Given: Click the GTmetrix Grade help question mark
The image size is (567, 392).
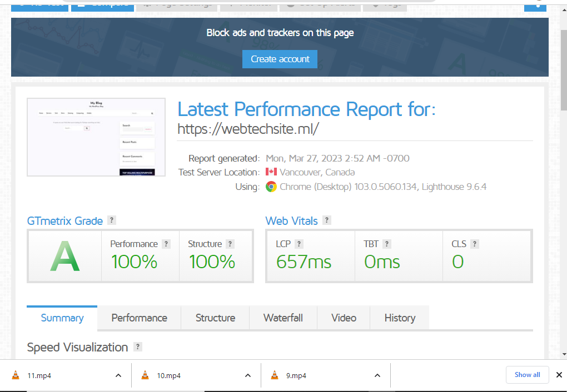Looking at the screenshot, I should [x=112, y=220].
